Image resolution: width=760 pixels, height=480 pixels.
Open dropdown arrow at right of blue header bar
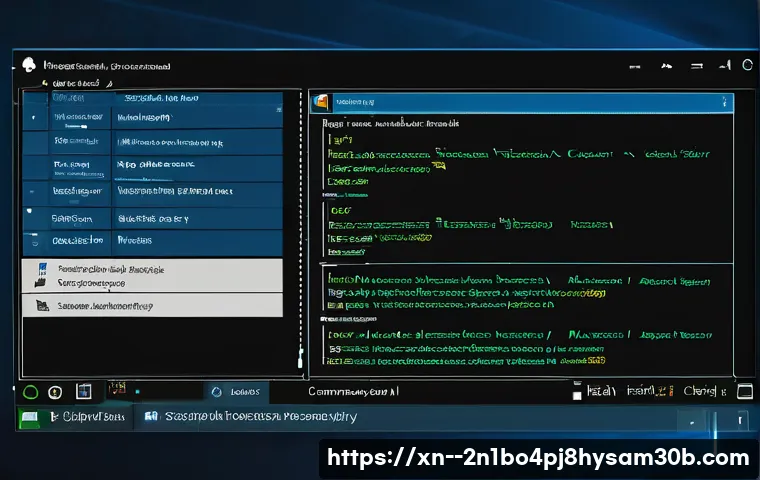click(x=724, y=103)
